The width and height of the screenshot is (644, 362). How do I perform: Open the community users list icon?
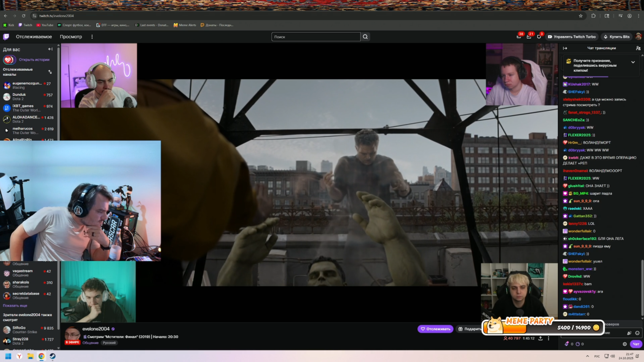[638, 48]
